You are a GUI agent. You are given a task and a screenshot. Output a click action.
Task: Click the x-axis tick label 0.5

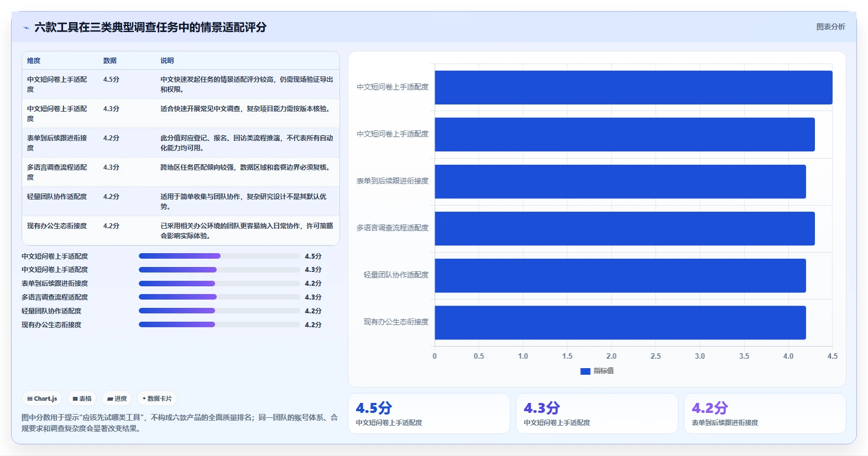coord(479,356)
